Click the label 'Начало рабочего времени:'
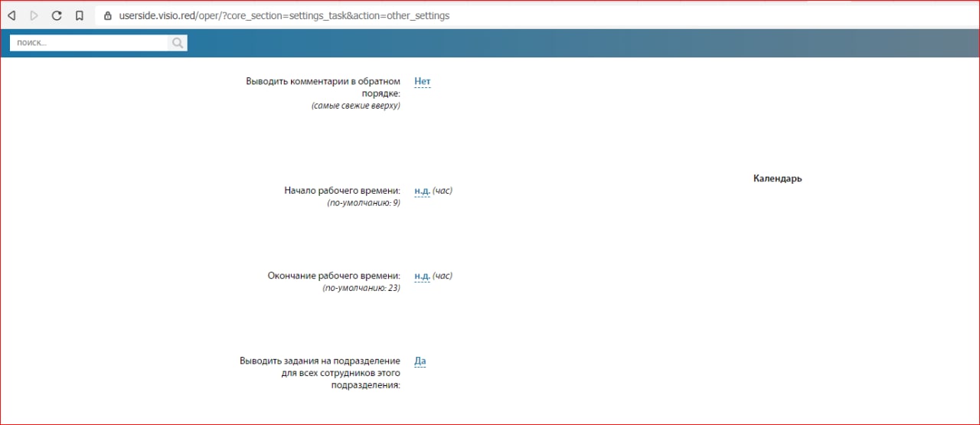Viewport: 980px width, 425px height. point(342,191)
